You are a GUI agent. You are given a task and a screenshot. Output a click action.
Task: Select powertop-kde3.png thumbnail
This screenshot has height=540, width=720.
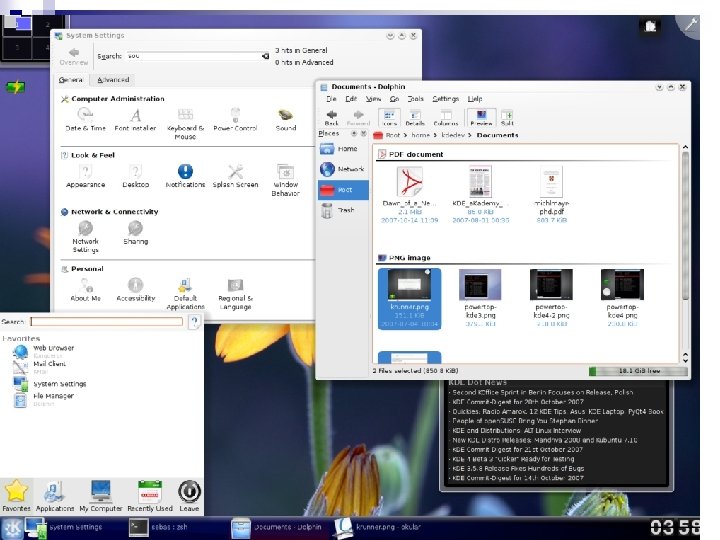[480, 285]
